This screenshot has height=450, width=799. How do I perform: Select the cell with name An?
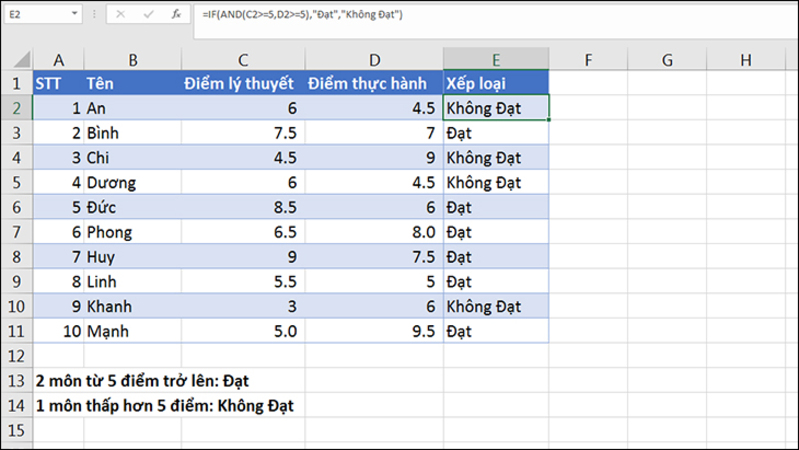pyautogui.click(x=132, y=108)
